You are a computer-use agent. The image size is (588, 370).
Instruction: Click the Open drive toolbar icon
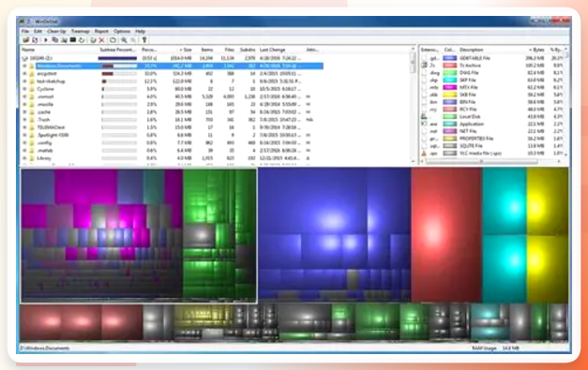pos(26,40)
